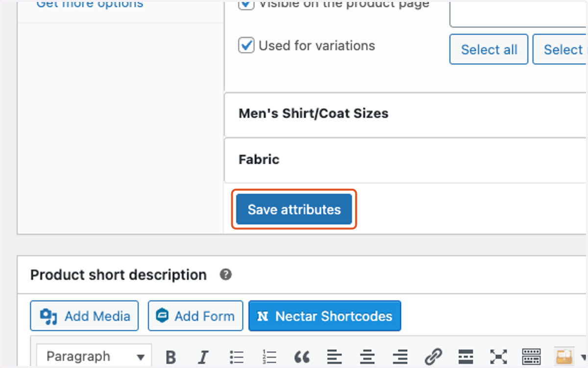Insert a numbered list
Screen dimensions: 588x368
pos(269,356)
